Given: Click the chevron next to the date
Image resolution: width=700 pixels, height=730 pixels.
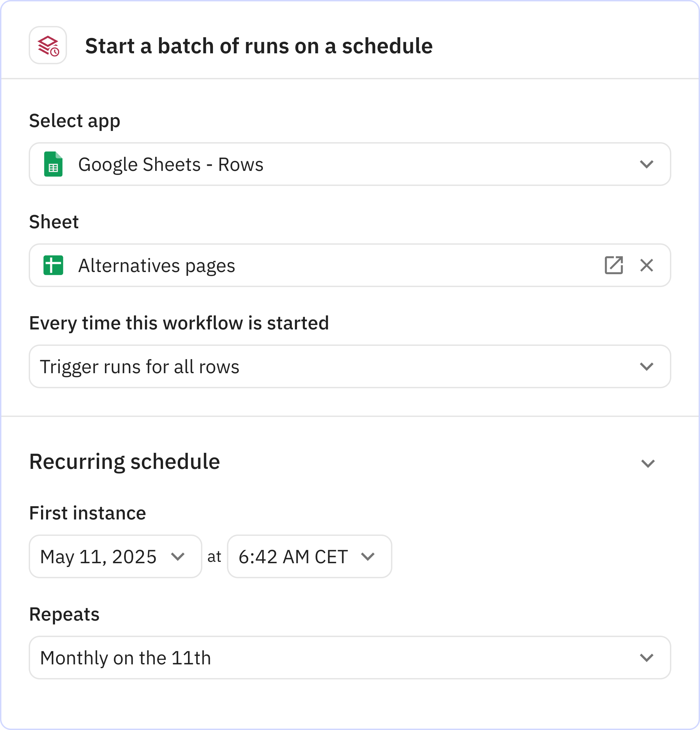Looking at the screenshot, I should pyautogui.click(x=178, y=556).
